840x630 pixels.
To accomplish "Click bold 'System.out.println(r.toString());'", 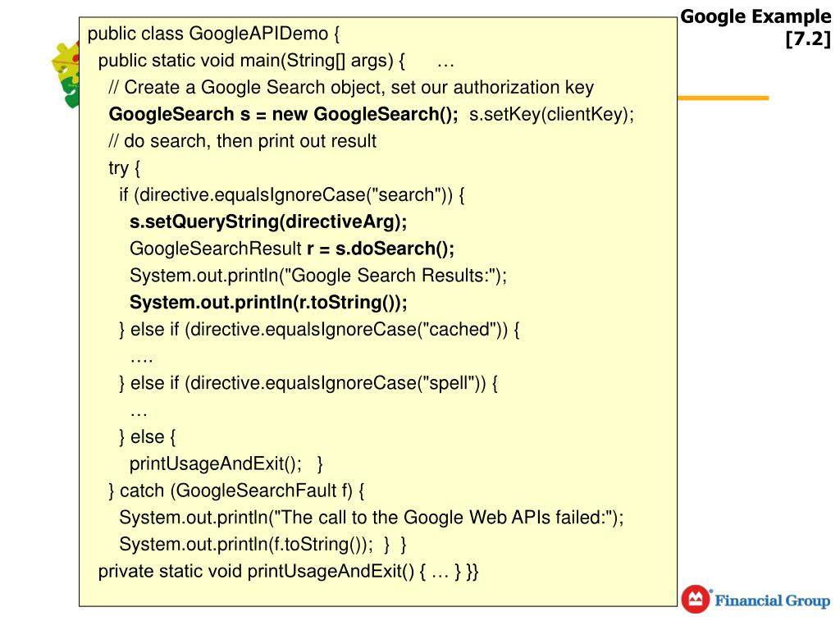I will (268, 302).
